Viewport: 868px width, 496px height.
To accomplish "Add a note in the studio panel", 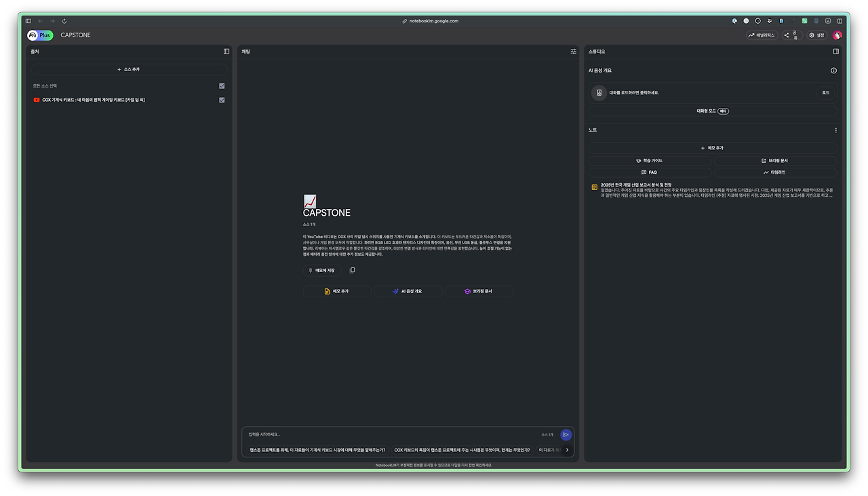I will (x=713, y=148).
